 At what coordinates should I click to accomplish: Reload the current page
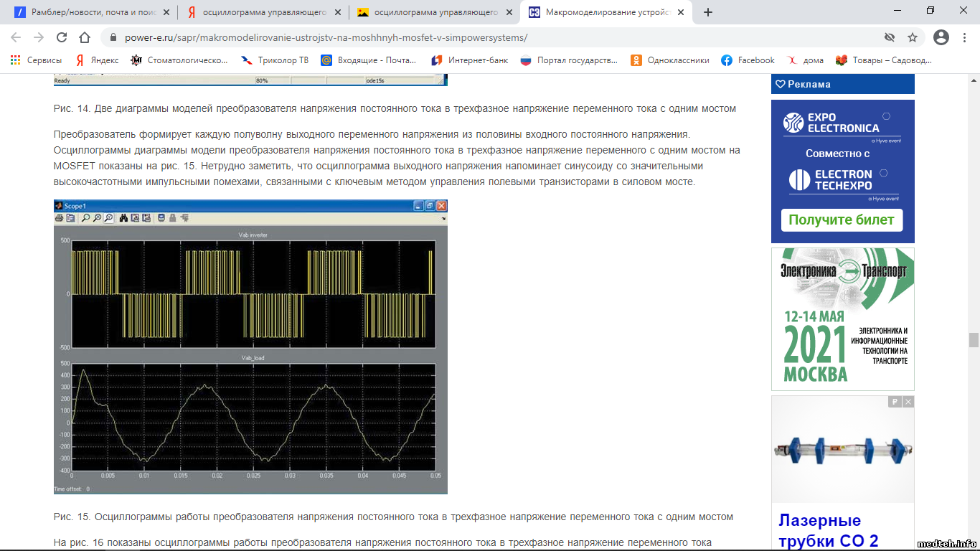pos(62,37)
